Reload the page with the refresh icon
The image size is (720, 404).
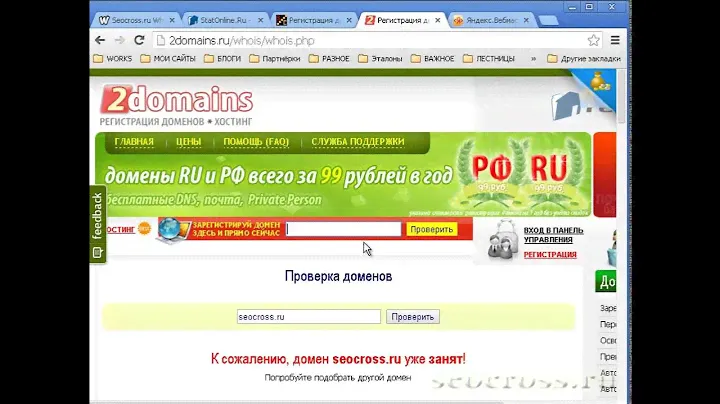(140, 40)
